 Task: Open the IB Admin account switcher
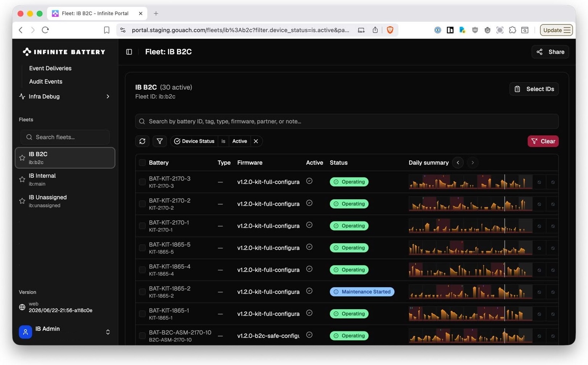coord(65,332)
